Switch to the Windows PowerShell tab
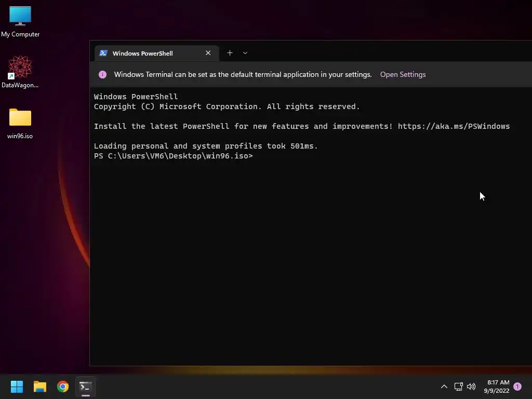Image resolution: width=532 pixels, height=399 pixels. [157, 54]
